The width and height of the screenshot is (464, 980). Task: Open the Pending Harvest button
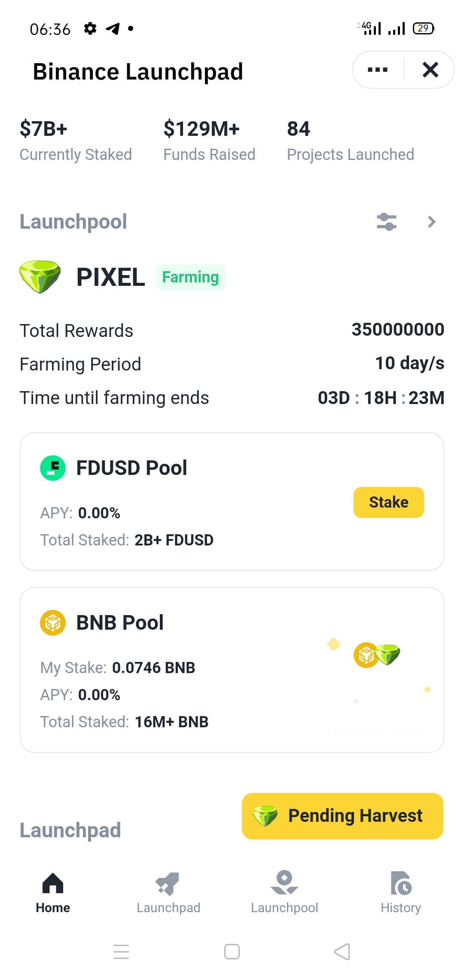click(x=342, y=816)
